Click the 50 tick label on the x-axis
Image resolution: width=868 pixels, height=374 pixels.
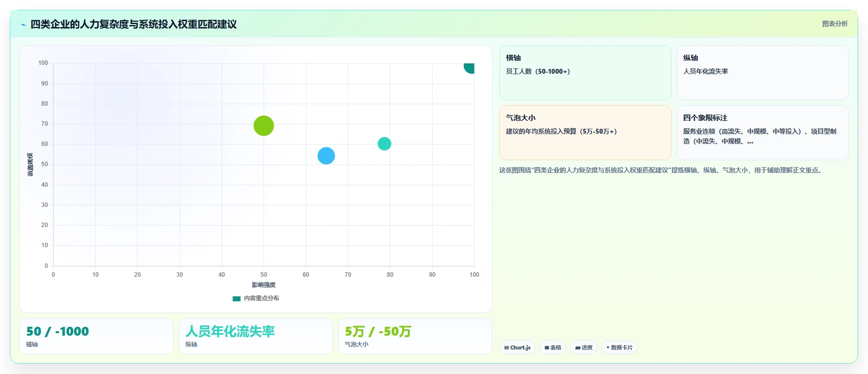click(264, 275)
